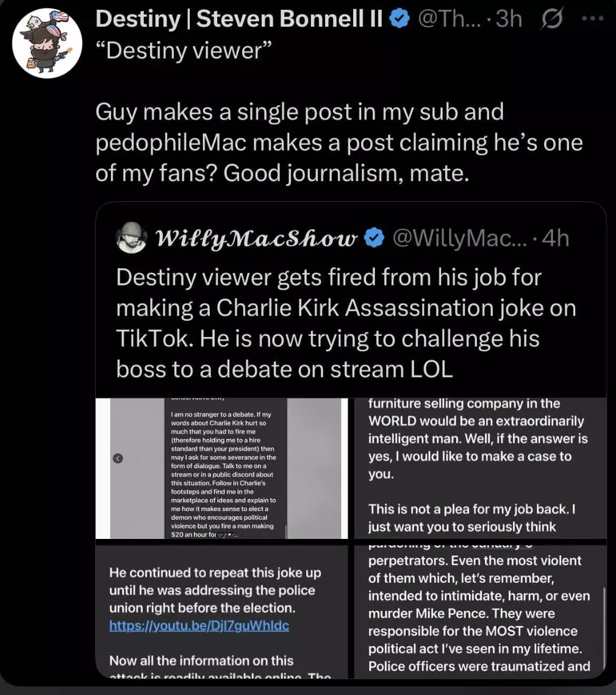Click Destiny's blue verified badge
The height and width of the screenshot is (695, 616).
tap(399, 19)
